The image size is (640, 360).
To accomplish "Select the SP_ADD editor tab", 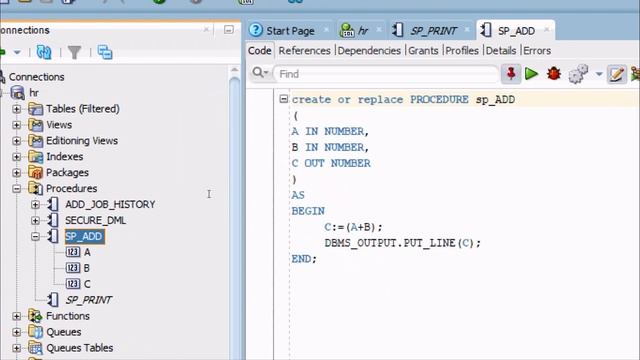I will [515, 30].
